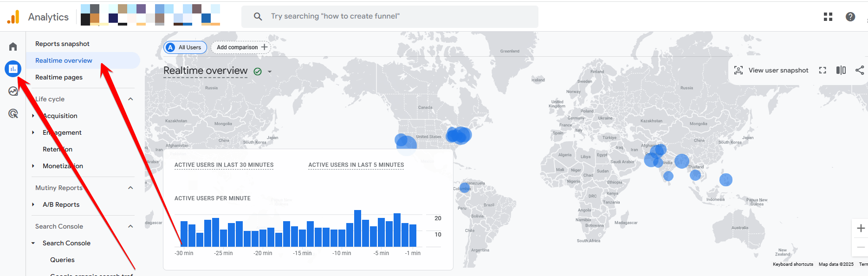Click Active users in last 30 minutes

(x=224, y=165)
